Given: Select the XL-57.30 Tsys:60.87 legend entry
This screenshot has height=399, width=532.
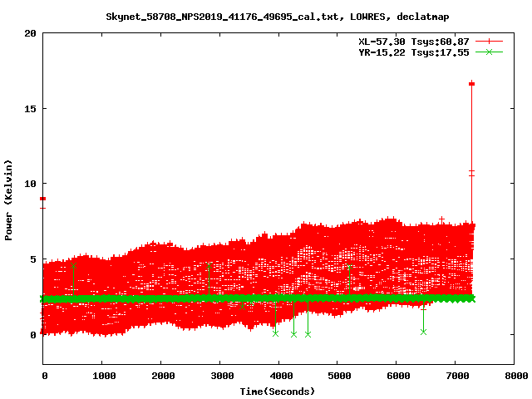Looking at the screenshot, I should click(414, 42).
